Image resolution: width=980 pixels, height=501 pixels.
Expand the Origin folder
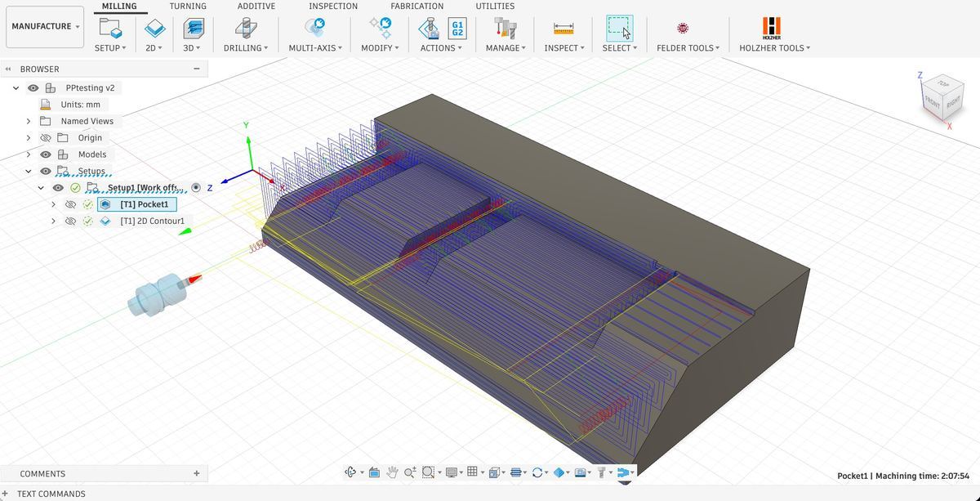coord(29,137)
